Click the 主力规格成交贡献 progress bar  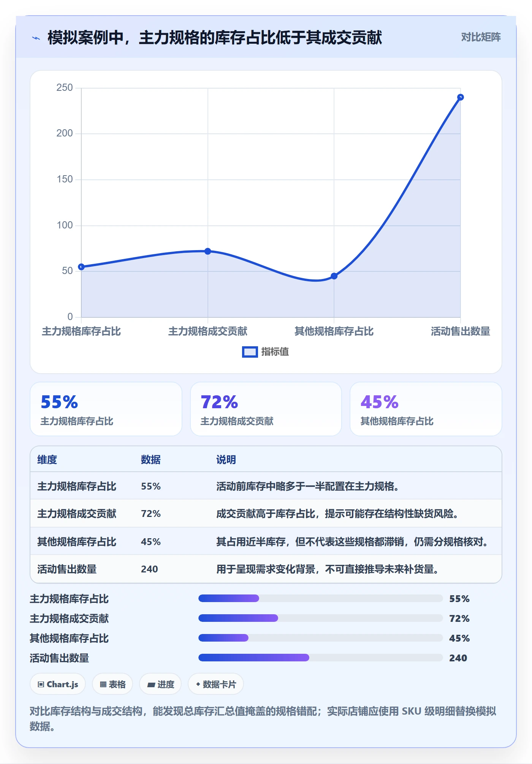click(320, 618)
